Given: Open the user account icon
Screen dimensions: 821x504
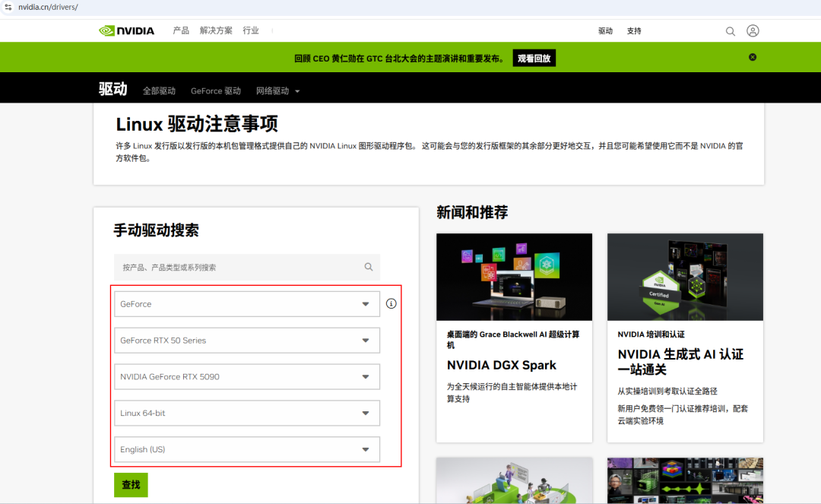Looking at the screenshot, I should pyautogui.click(x=753, y=31).
